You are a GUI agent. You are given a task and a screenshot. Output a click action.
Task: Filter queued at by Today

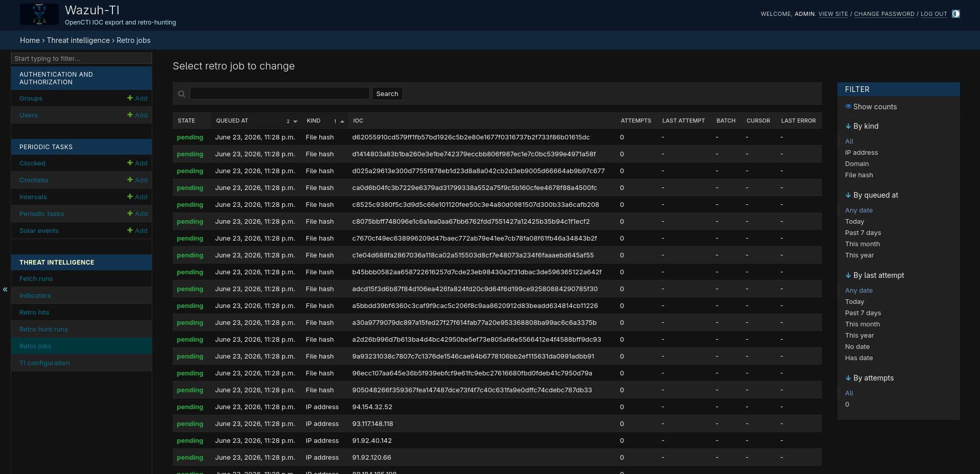[x=854, y=222]
